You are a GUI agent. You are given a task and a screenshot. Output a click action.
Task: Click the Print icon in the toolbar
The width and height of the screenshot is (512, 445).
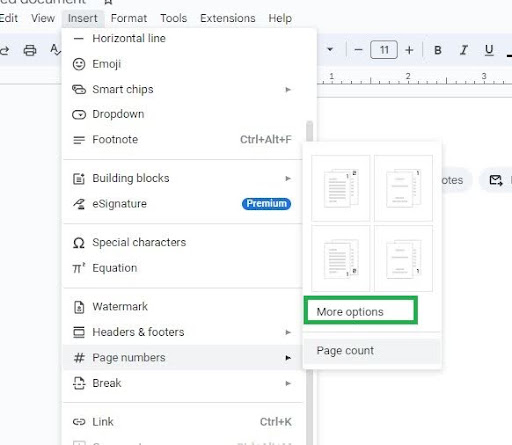(x=30, y=50)
